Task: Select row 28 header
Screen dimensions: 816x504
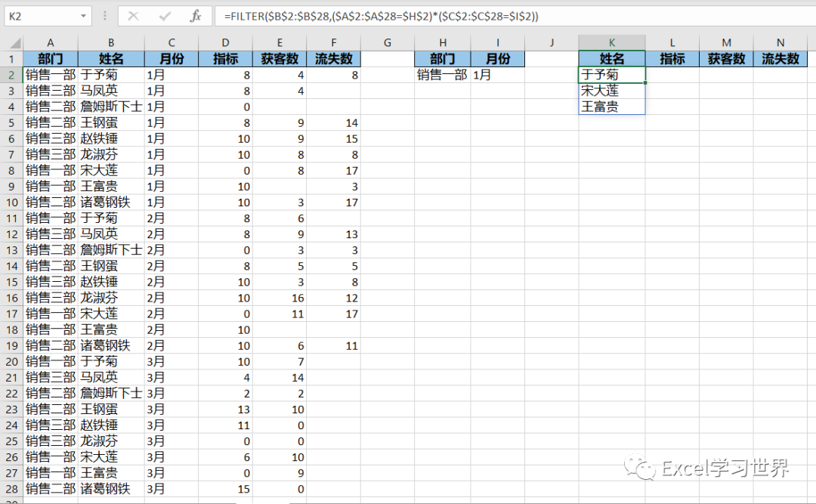Action: pos(11,489)
